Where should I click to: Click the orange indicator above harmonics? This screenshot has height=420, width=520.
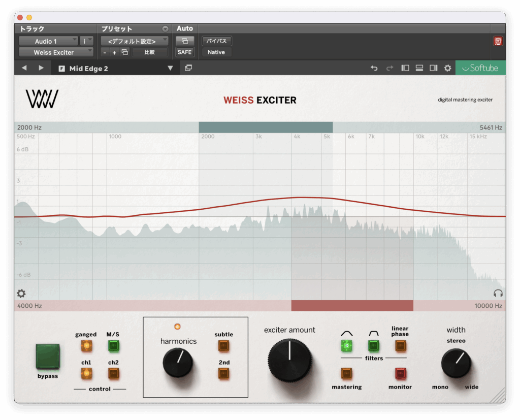coord(177,327)
